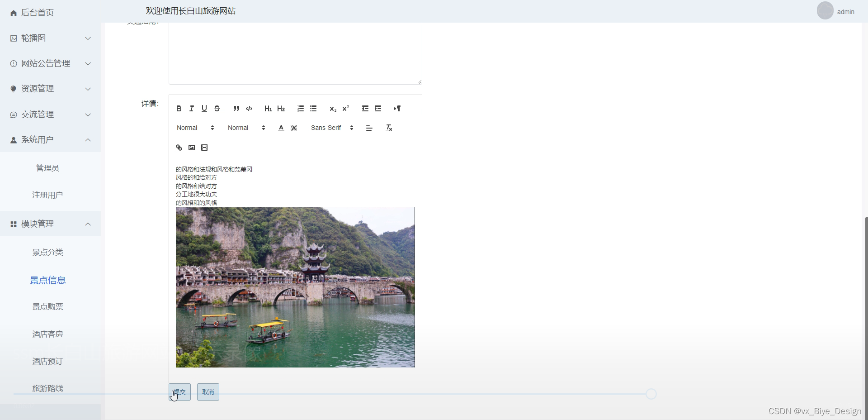Apply Heading 1 style

point(268,109)
